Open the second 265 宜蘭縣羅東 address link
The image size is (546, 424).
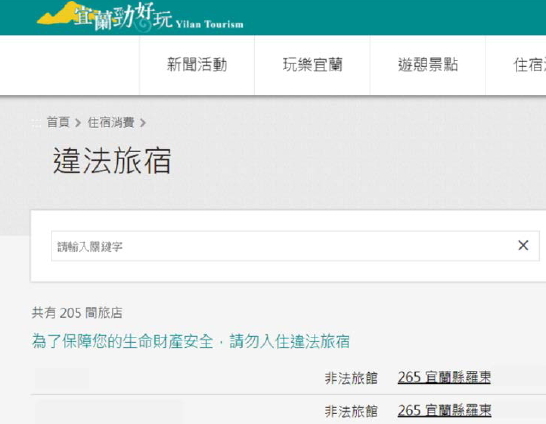point(444,411)
